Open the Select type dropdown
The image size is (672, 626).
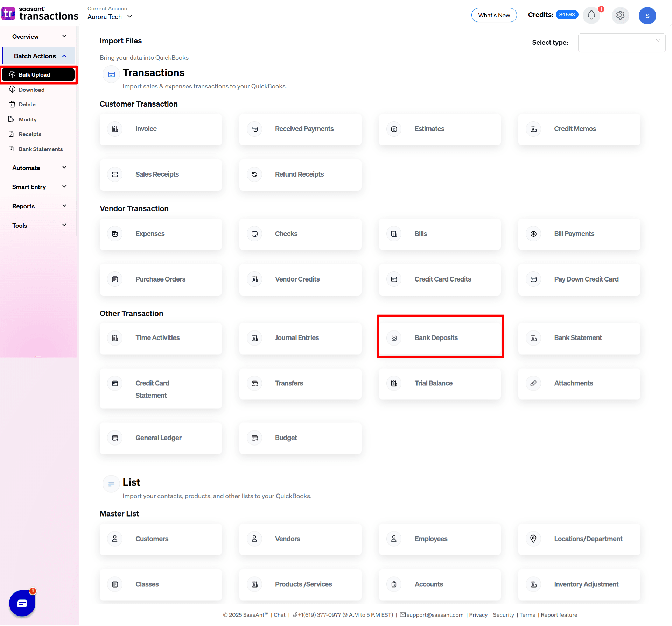[622, 43]
